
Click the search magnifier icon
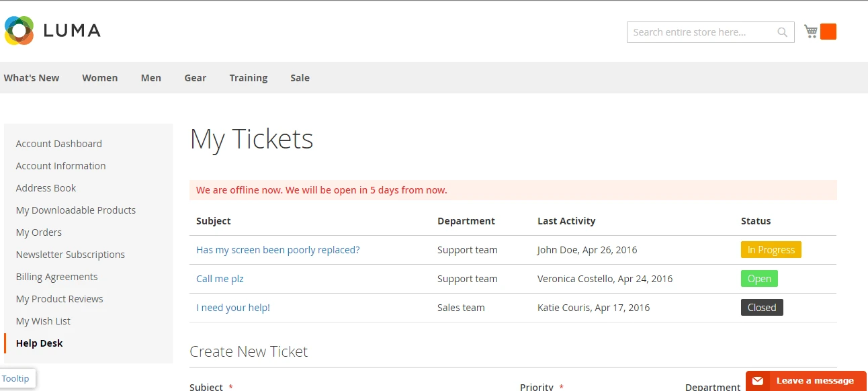click(781, 32)
